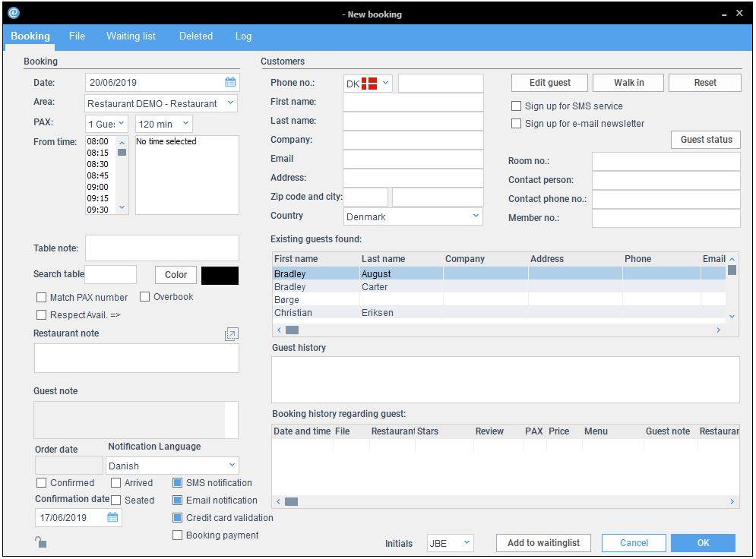Tick the Arrived checkbox
Viewport: 756px width, 559px height.
(115, 482)
